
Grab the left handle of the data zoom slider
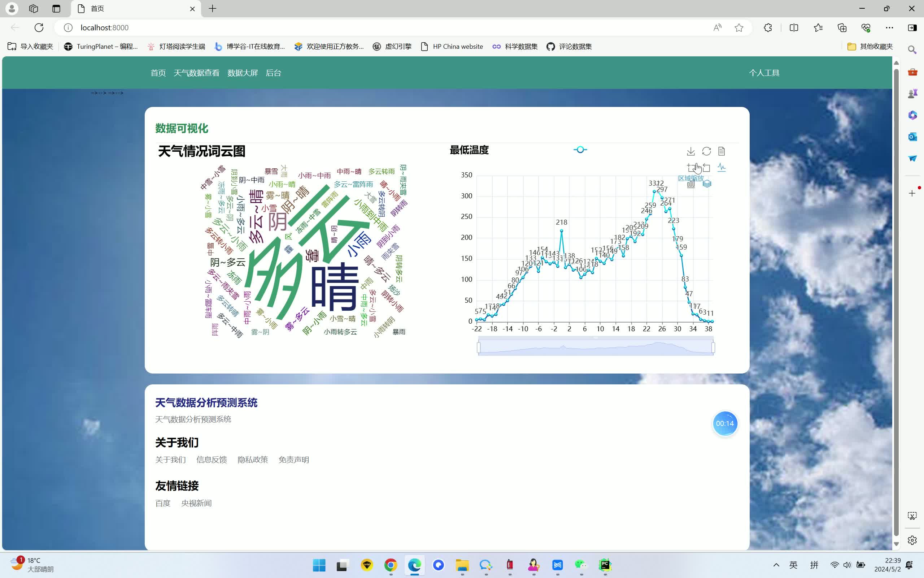tap(479, 347)
